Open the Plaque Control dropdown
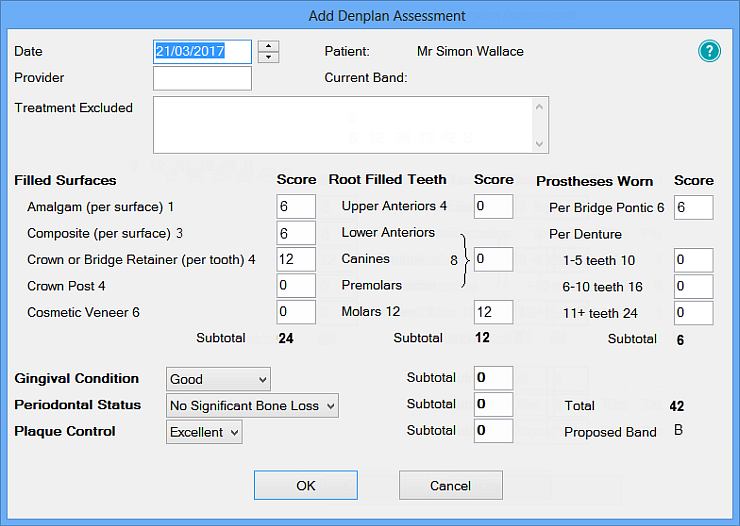This screenshot has width=740, height=526. 204,431
